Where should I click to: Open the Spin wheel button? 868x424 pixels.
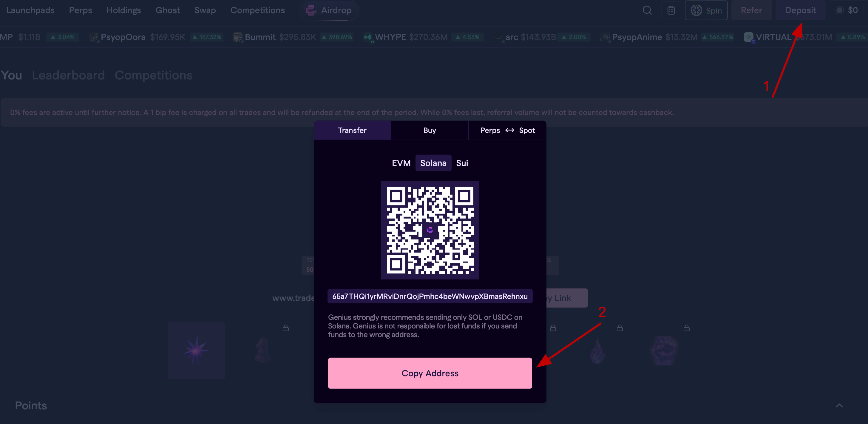pyautogui.click(x=706, y=10)
